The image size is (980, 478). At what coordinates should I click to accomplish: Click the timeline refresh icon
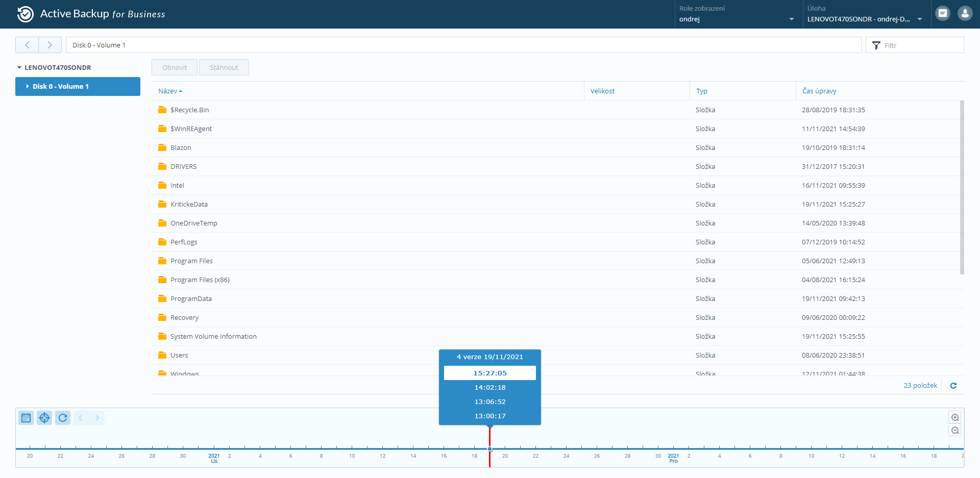click(63, 418)
